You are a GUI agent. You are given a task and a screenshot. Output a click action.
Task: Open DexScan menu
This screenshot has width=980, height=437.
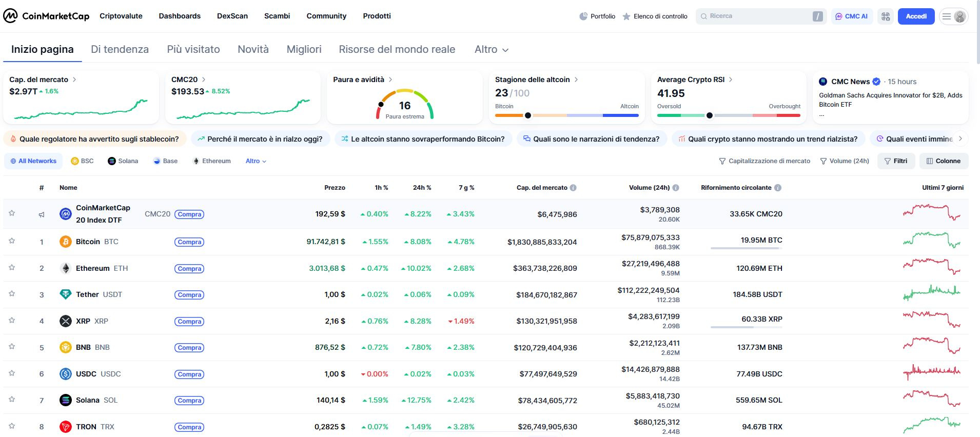pyautogui.click(x=232, y=16)
